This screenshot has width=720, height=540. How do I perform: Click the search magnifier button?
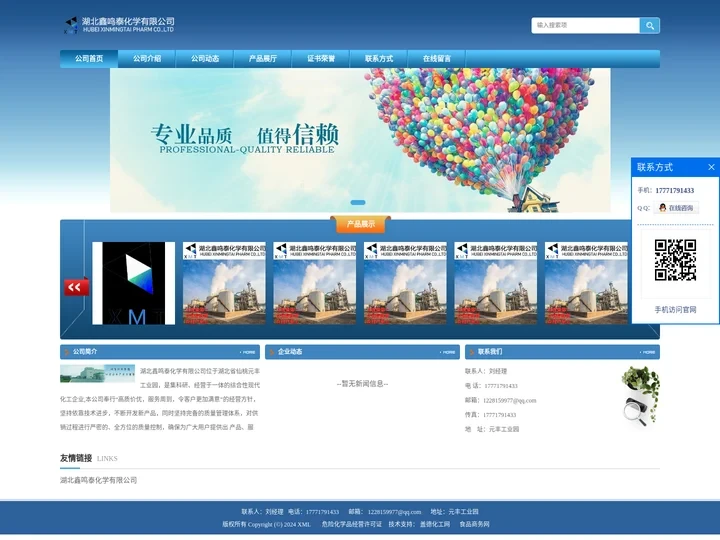pos(649,26)
